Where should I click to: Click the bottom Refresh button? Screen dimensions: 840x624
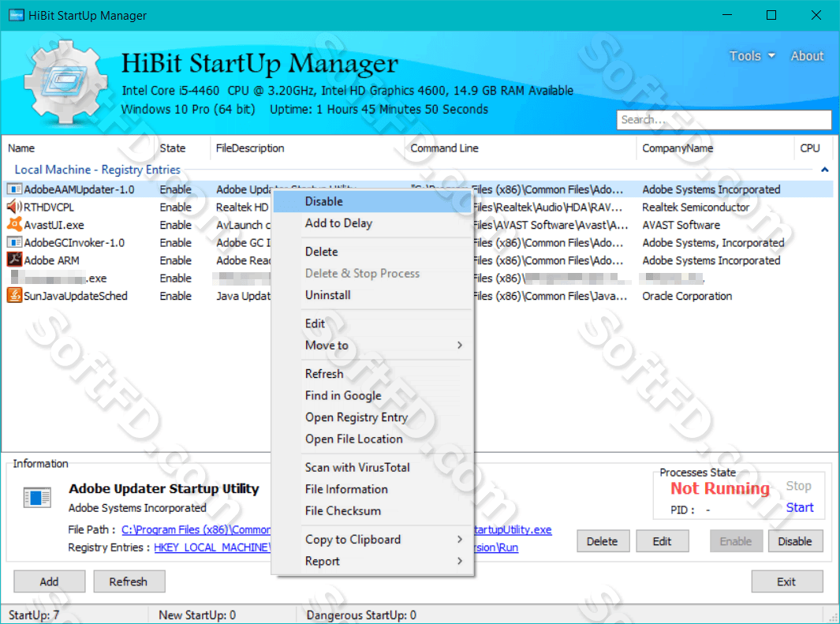pos(129,581)
